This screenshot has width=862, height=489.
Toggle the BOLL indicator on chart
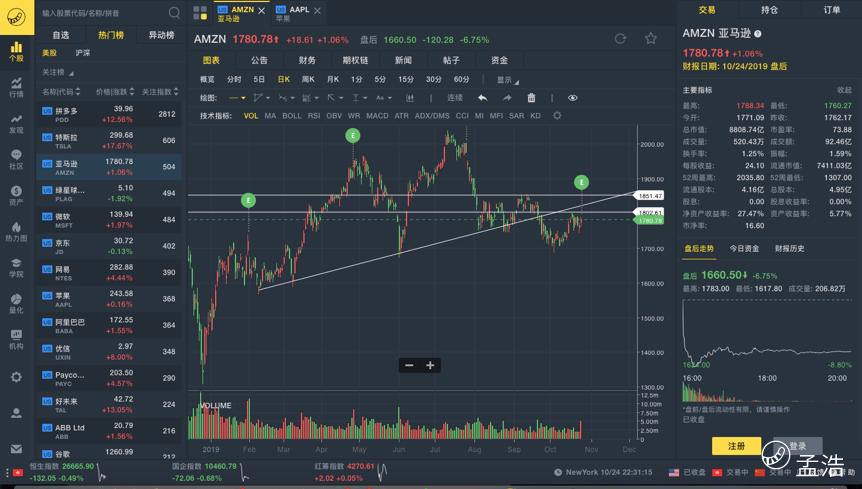(x=292, y=116)
